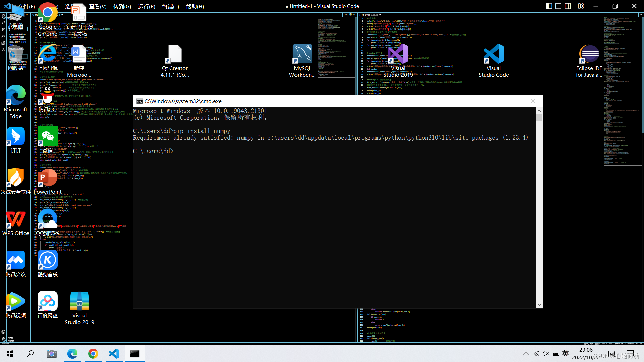Launch the 酷狗音乐 desktop icon

[x=48, y=260]
